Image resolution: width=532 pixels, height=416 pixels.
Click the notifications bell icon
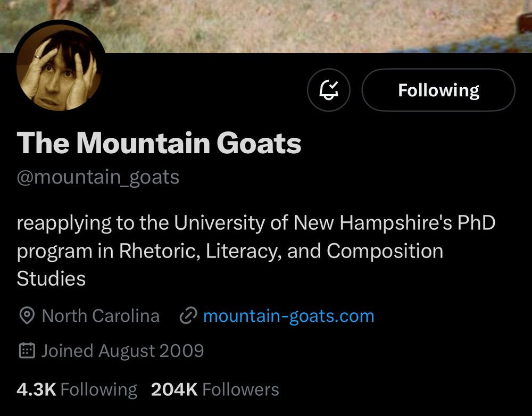tap(329, 90)
